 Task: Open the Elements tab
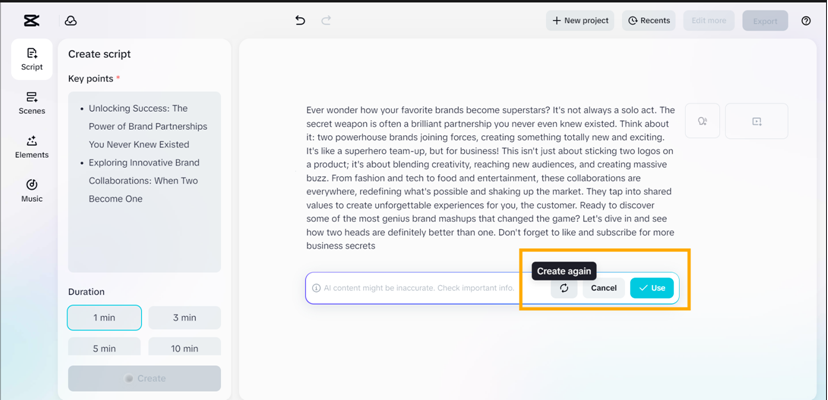(x=32, y=147)
